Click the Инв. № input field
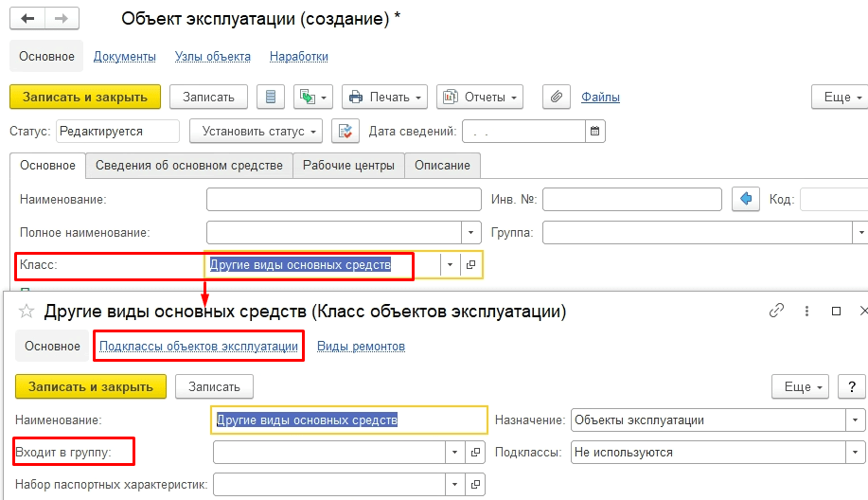Viewport: 868px width, 500px height. click(632, 199)
